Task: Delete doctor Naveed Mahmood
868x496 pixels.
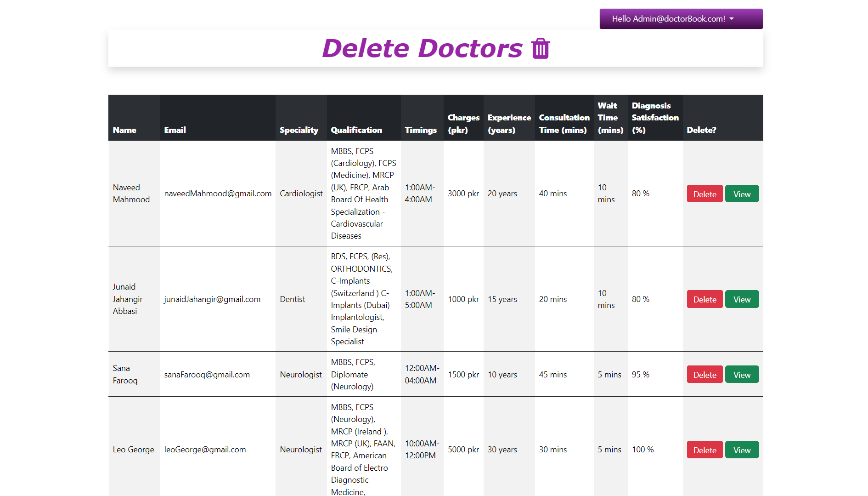Action: [704, 194]
